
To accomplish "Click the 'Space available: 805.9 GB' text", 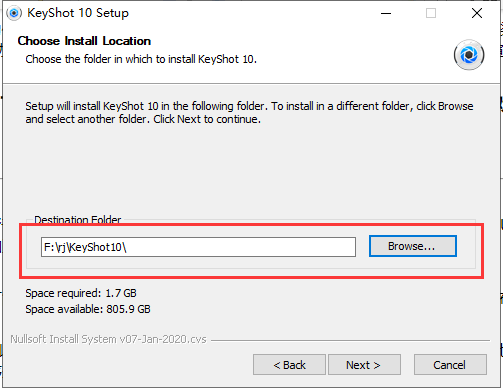I will coord(88,309).
